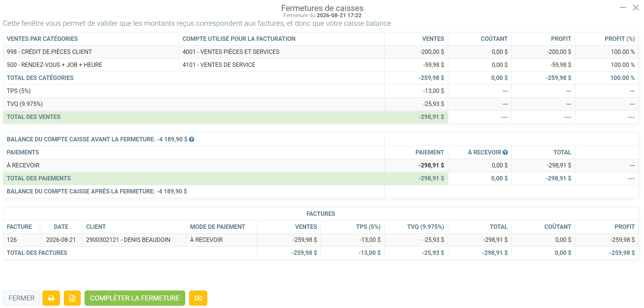Export closure with the Excel file icon
The width and height of the screenshot is (644, 308).
(72, 298)
